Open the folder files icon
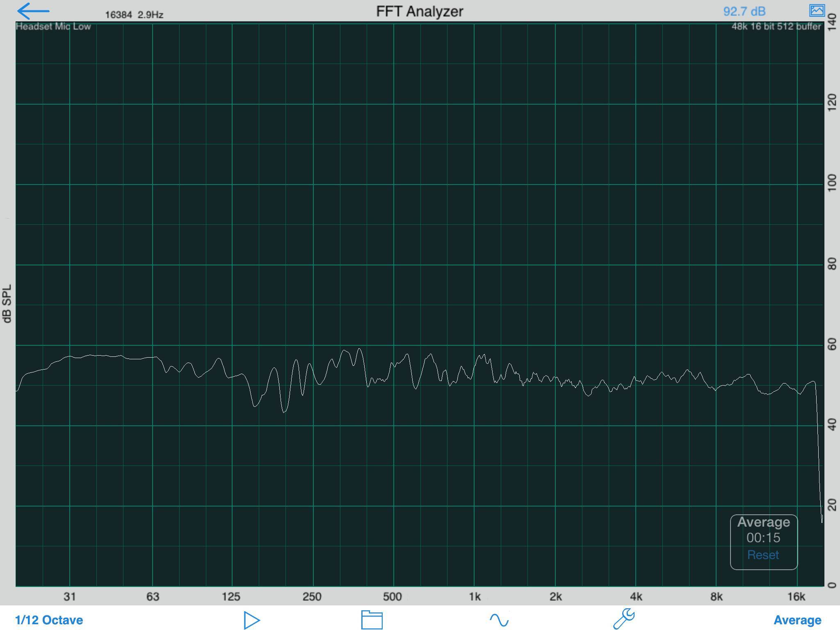Image resolution: width=840 pixels, height=630 pixels. click(x=372, y=619)
